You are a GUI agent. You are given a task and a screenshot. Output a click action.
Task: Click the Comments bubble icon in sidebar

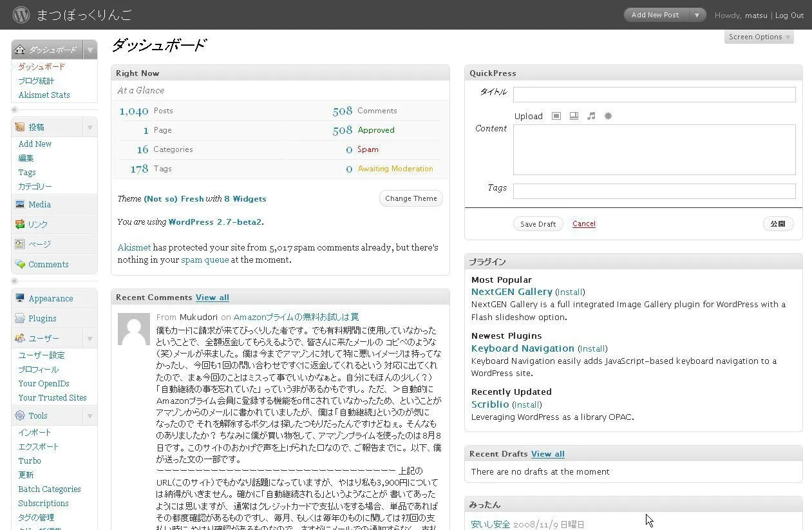click(x=20, y=264)
